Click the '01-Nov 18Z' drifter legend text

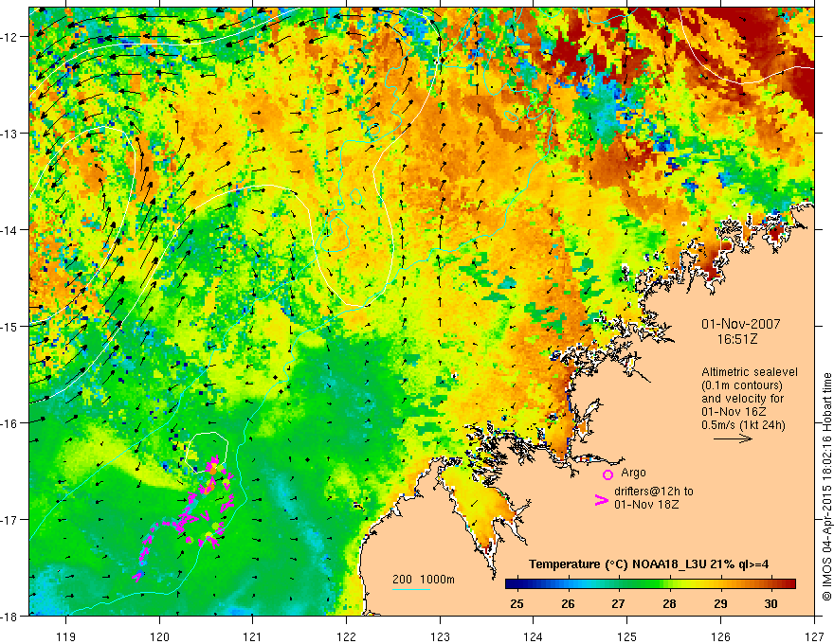(x=646, y=505)
